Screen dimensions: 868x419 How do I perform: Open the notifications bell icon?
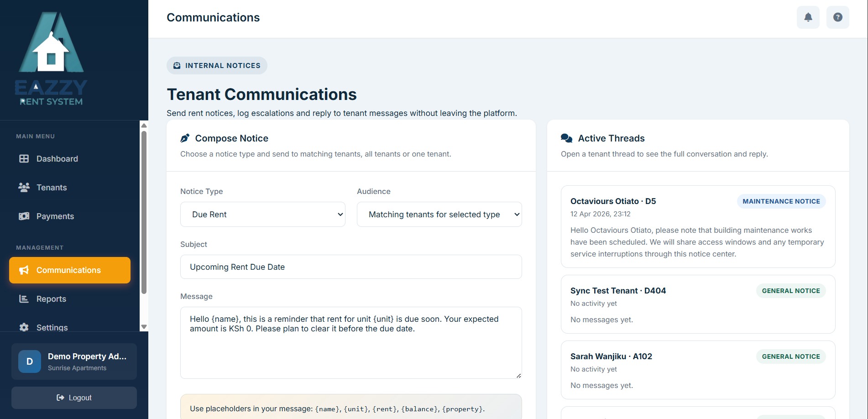pyautogui.click(x=808, y=17)
